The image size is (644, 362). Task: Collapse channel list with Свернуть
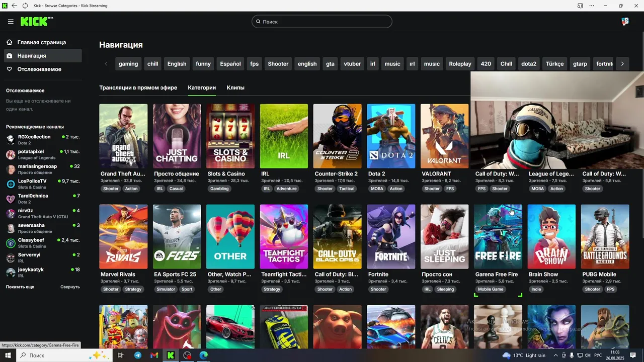[70, 287]
